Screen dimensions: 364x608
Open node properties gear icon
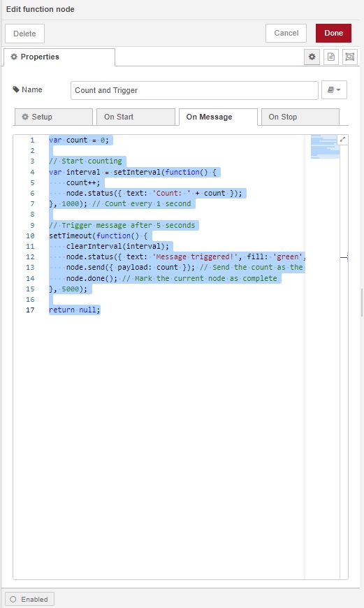point(312,57)
